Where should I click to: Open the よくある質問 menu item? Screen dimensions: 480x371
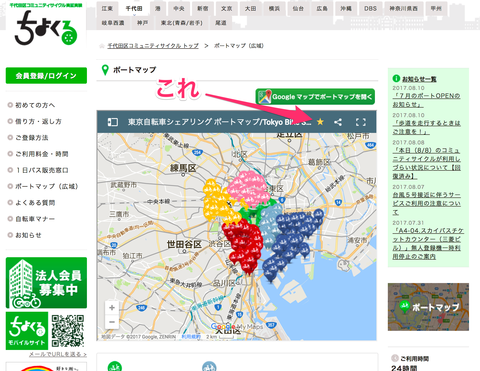pos(35,203)
